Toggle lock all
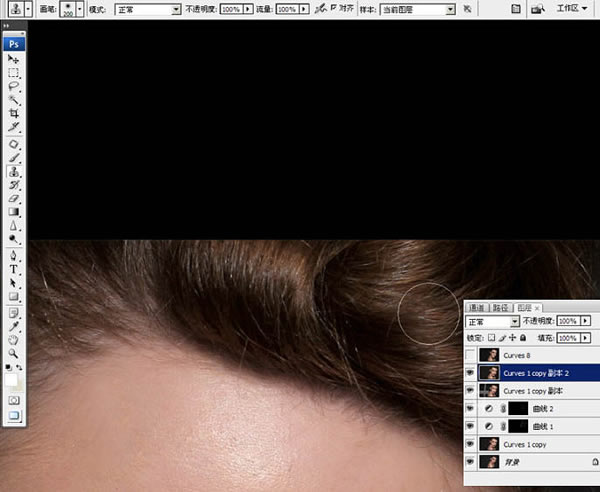600x492 pixels. click(x=523, y=338)
